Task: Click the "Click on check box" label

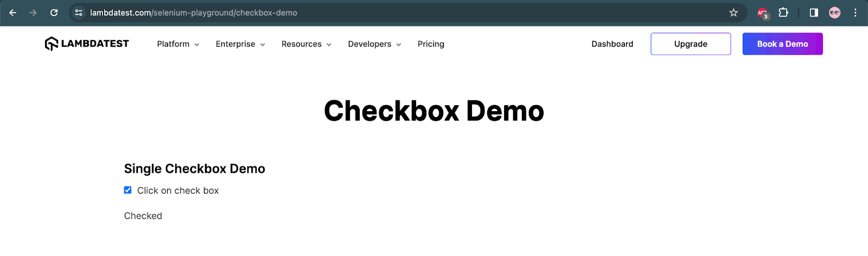Action: 178,190
